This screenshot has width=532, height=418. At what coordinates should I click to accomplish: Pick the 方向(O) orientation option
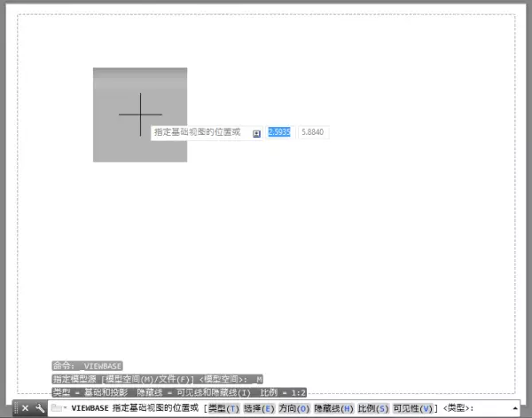pyautogui.click(x=294, y=408)
